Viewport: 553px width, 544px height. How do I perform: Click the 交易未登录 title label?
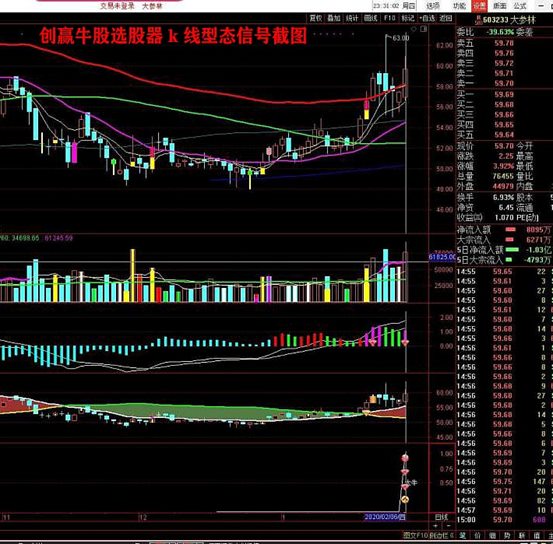coord(117,6)
